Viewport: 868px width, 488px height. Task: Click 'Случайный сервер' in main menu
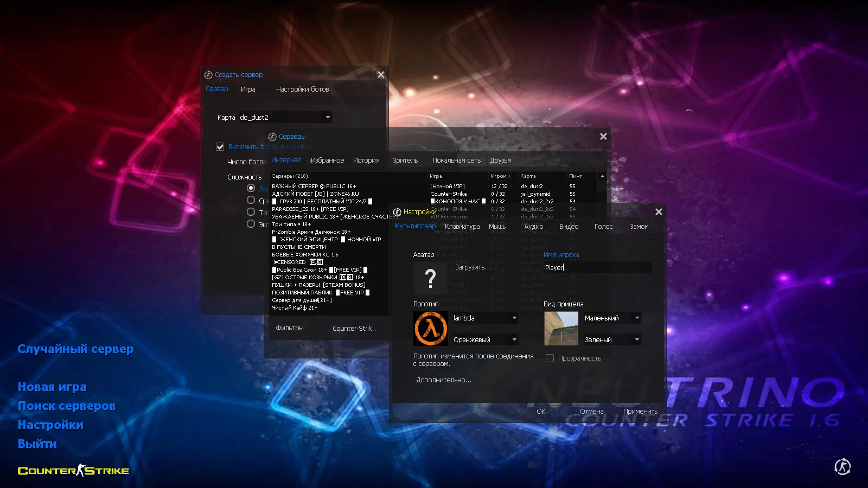[x=75, y=349]
